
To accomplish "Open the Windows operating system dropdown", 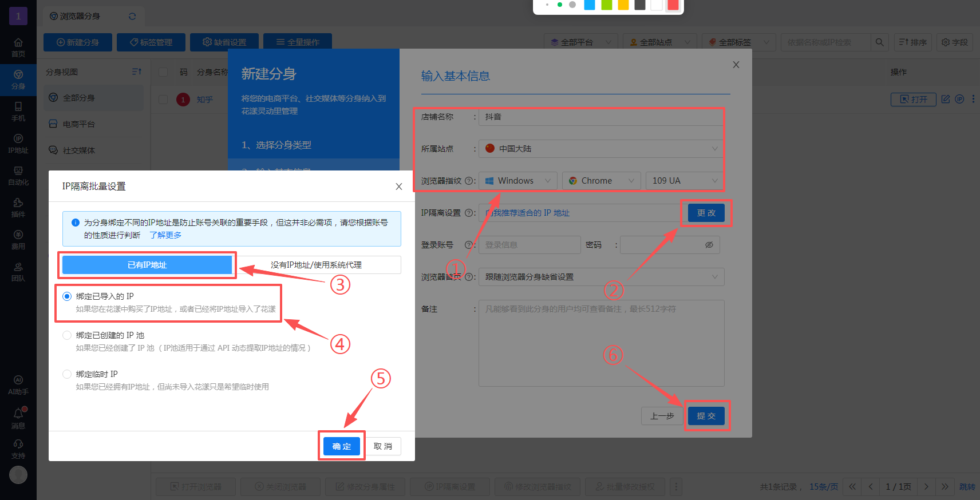I will [518, 181].
